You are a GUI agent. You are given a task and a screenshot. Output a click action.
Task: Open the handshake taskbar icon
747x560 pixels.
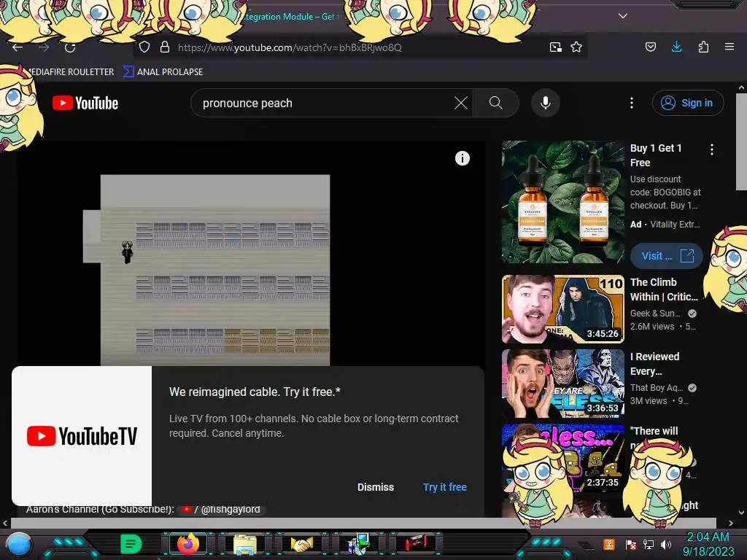pyautogui.click(x=301, y=544)
